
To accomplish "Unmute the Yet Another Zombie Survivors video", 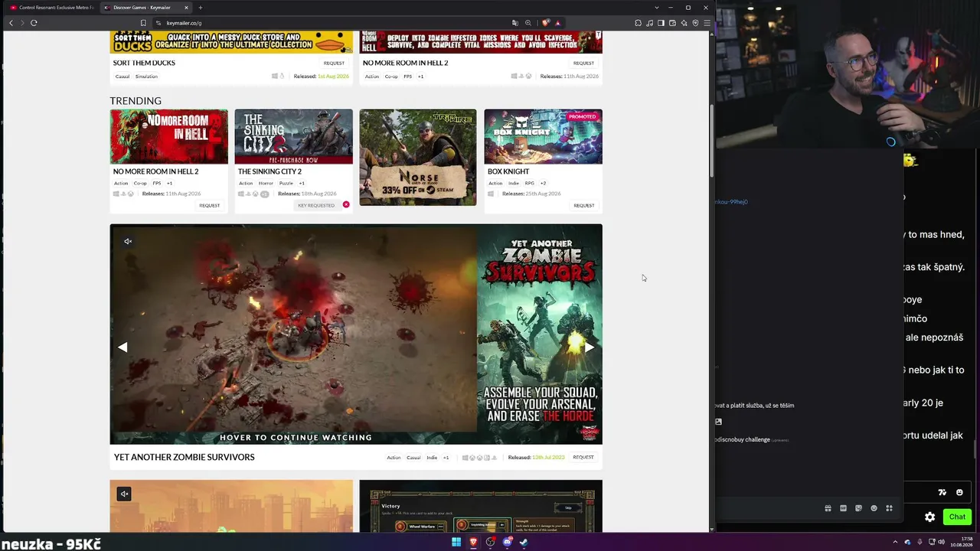I will tap(128, 241).
